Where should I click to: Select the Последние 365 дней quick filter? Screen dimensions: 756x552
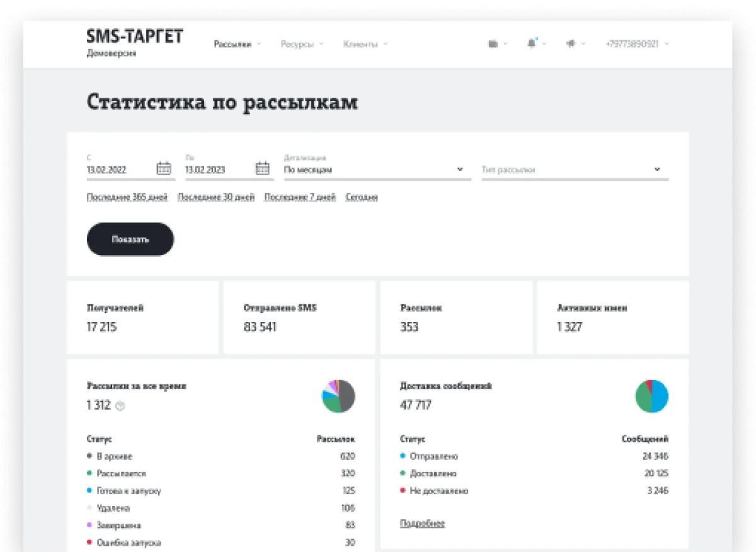coord(127,197)
